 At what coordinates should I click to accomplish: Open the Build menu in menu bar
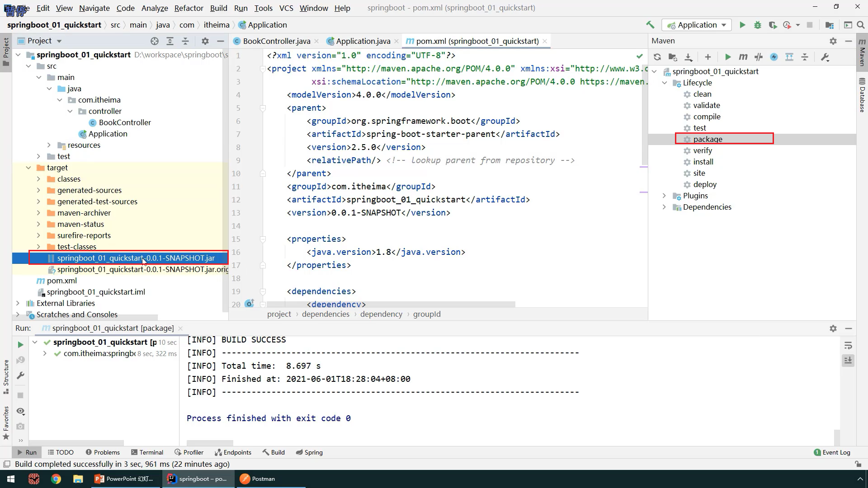click(x=219, y=8)
